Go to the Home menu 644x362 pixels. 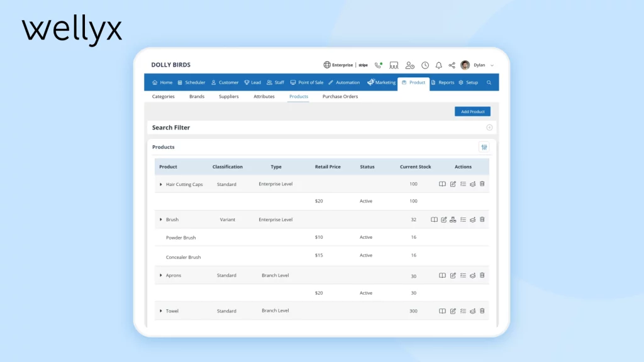[162, 82]
